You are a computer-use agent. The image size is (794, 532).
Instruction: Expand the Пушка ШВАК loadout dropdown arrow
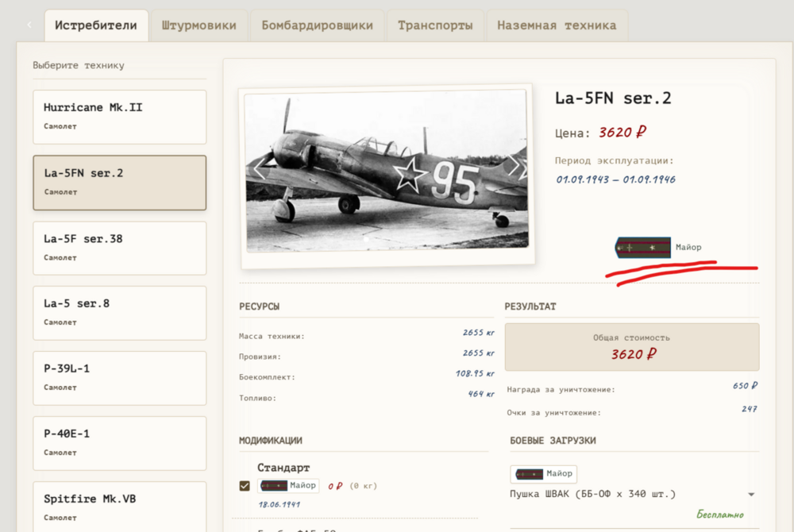(x=750, y=495)
